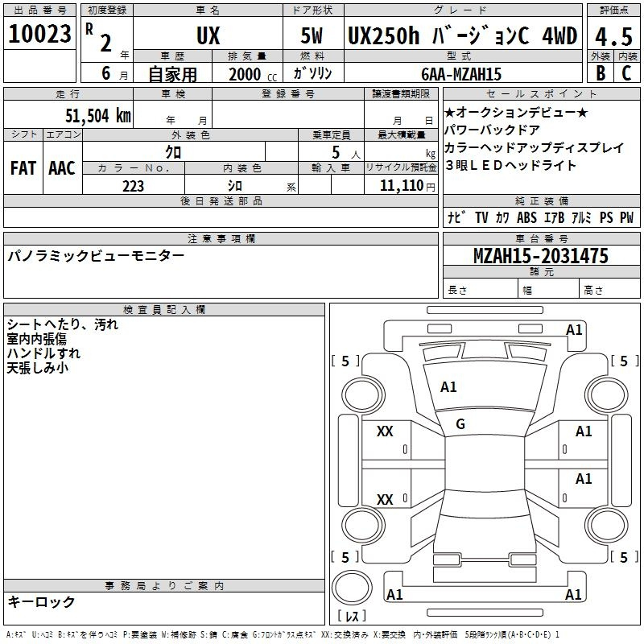
Task: Click the lot number 10023
Action: 39,34
